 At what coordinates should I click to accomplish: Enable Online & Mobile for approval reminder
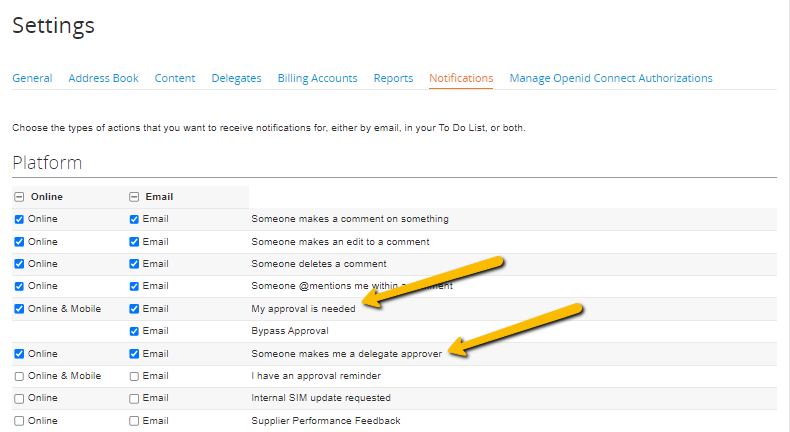click(x=19, y=376)
